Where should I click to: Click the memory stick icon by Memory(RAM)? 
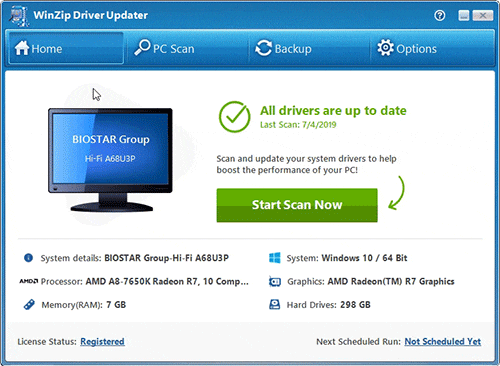point(29,304)
